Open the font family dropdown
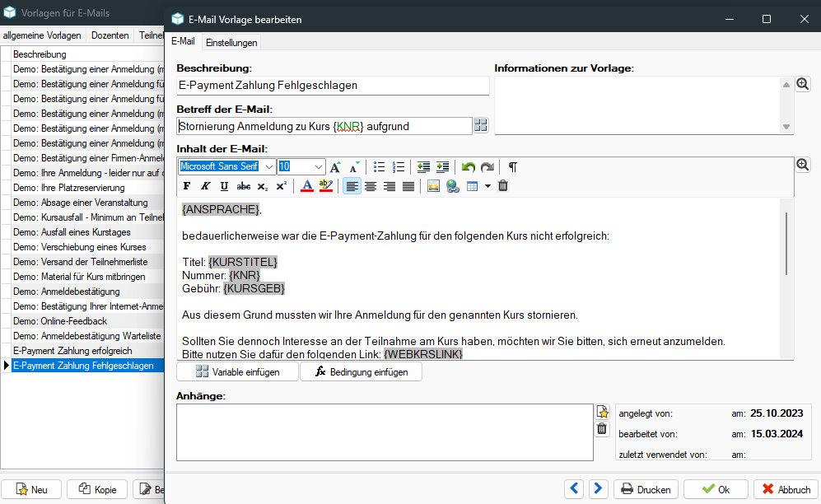Image resolution: width=821 pixels, height=504 pixels. 269,167
